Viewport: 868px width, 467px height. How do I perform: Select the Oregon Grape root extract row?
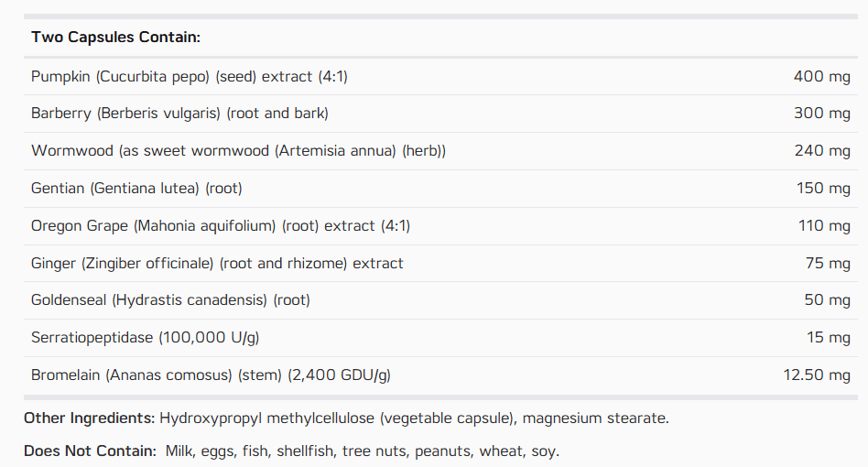(440, 226)
